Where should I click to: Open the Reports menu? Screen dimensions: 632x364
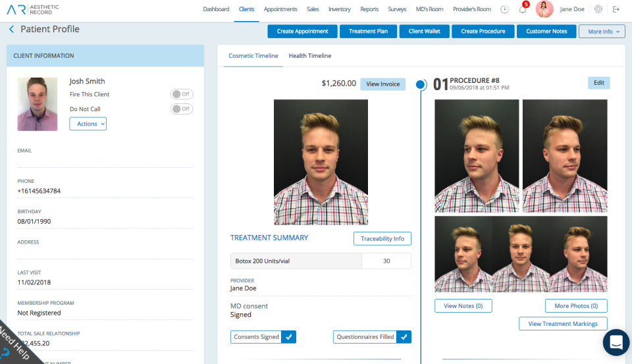(369, 9)
